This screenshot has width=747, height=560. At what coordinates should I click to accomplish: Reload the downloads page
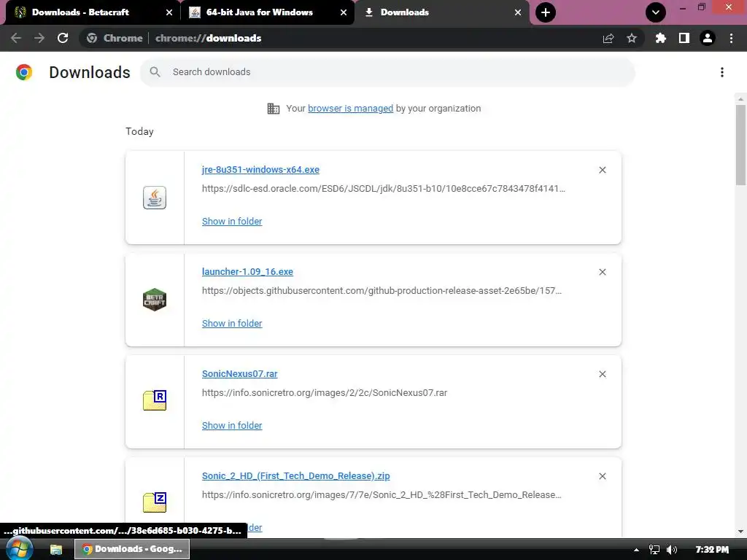coord(63,38)
